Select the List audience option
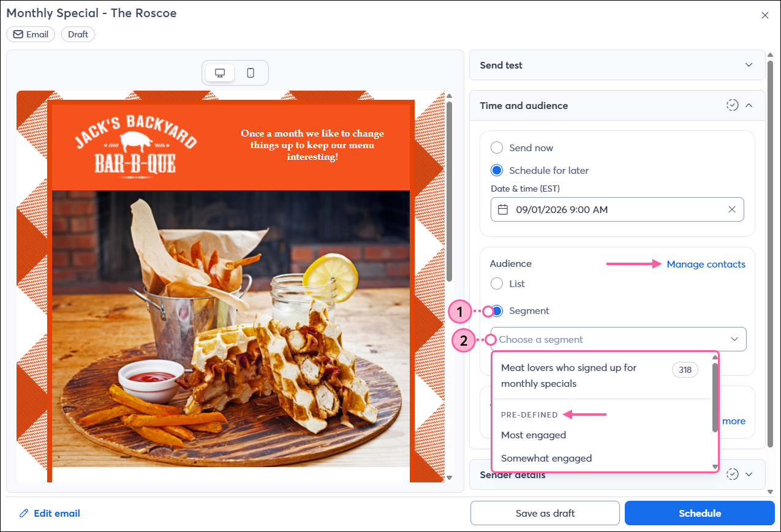The height and width of the screenshot is (532, 781). click(x=496, y=283)
